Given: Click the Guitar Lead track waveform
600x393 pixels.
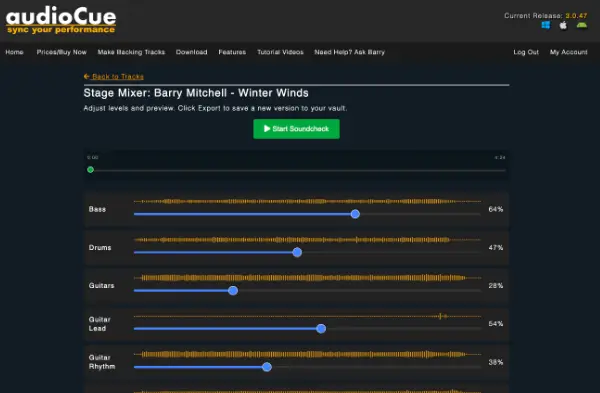Looking at the screenshot, I should point(307,316).
